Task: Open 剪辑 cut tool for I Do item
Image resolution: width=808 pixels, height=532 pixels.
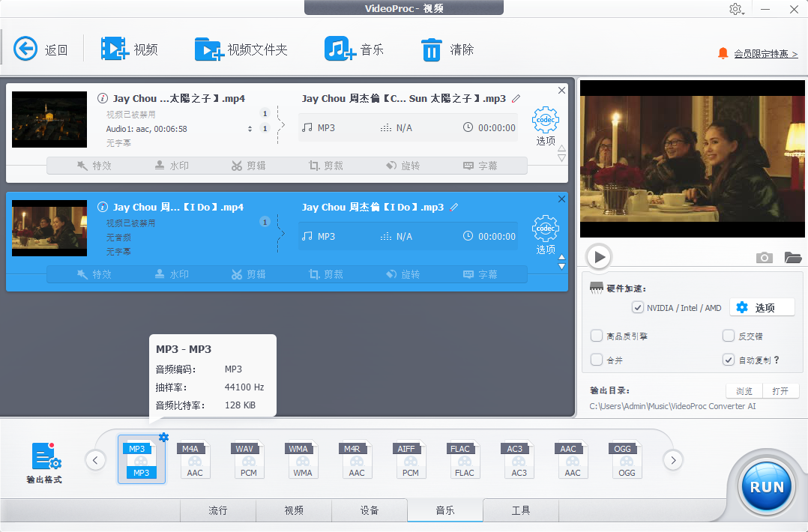Action: point(248,274)
